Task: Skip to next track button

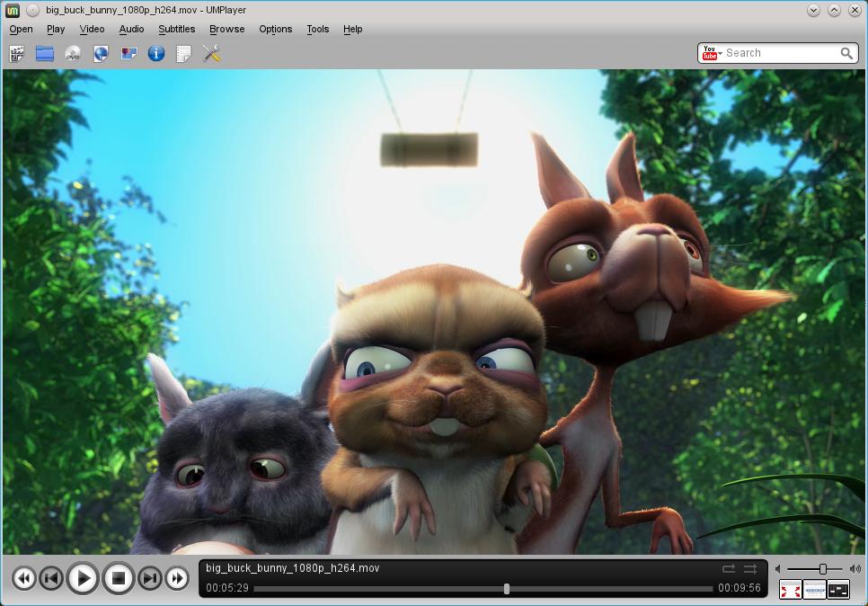Action: (149, 579)
